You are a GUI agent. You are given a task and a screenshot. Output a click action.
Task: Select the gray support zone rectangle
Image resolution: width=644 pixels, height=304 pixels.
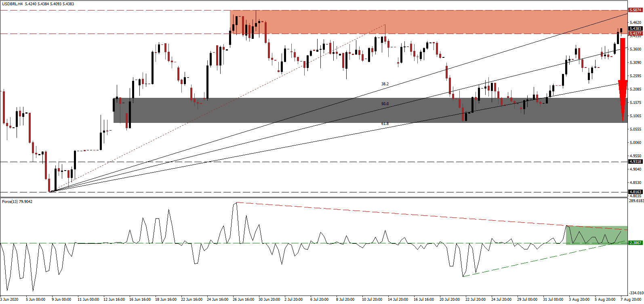tap(283, 110)
